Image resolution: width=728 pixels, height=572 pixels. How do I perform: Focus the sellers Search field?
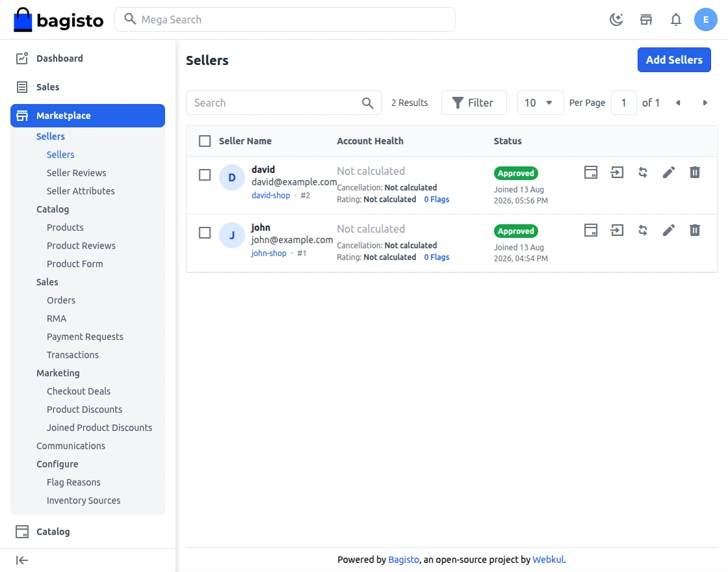(x=283, y=103)
